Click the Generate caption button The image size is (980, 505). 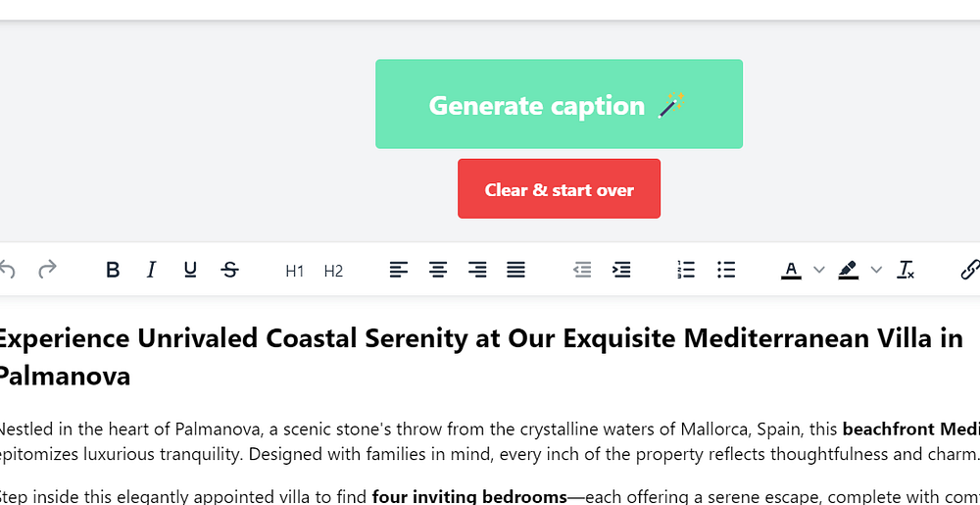pyautogui.click(x=559, y=105)
